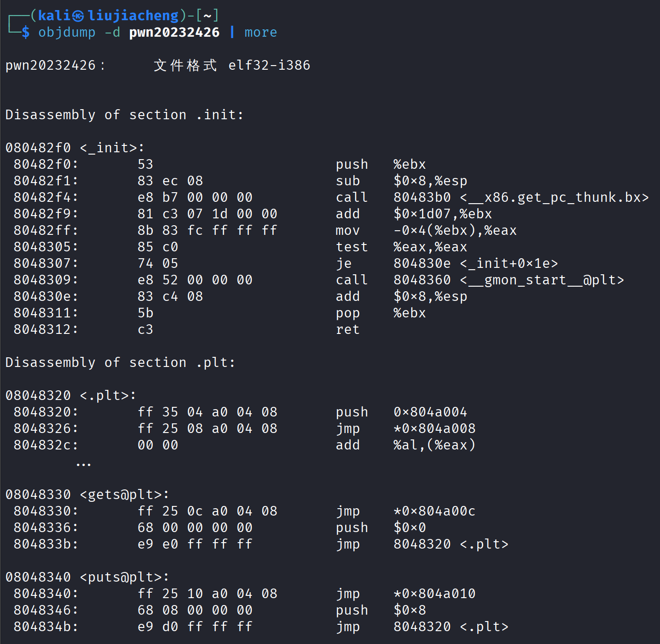Click the ret instruction at 8048312

[347, 329]
